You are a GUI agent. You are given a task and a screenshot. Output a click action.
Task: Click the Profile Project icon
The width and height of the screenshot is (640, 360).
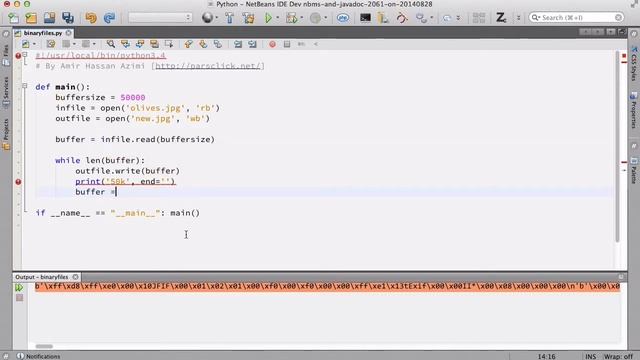[315, 18]
